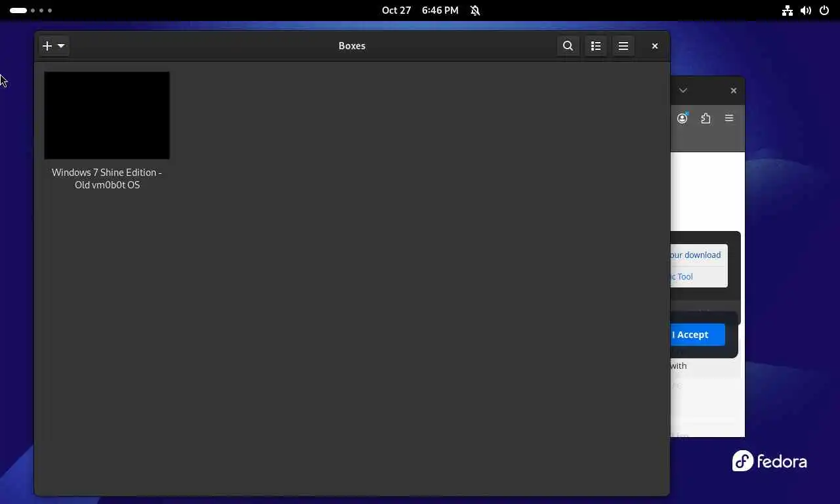Open the search in Boxes
Viewport: 840px width, 504px height.
click(568, 46)
